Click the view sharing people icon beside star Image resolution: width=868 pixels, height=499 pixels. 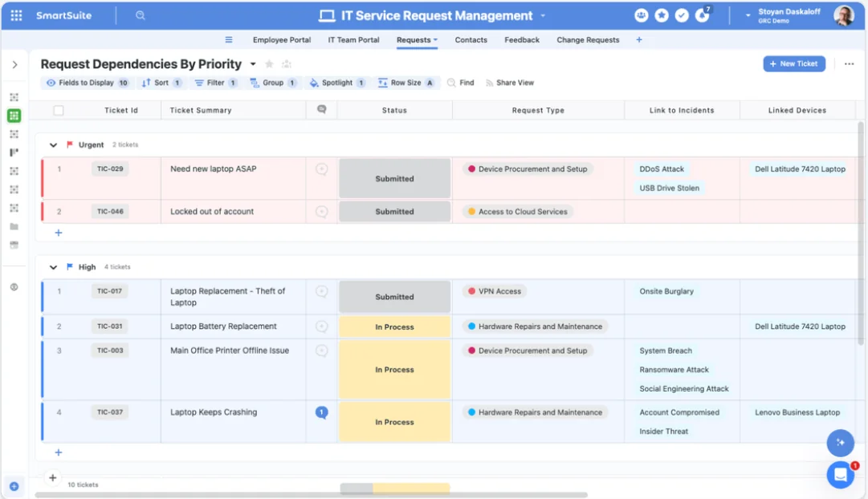click(286, 64)
